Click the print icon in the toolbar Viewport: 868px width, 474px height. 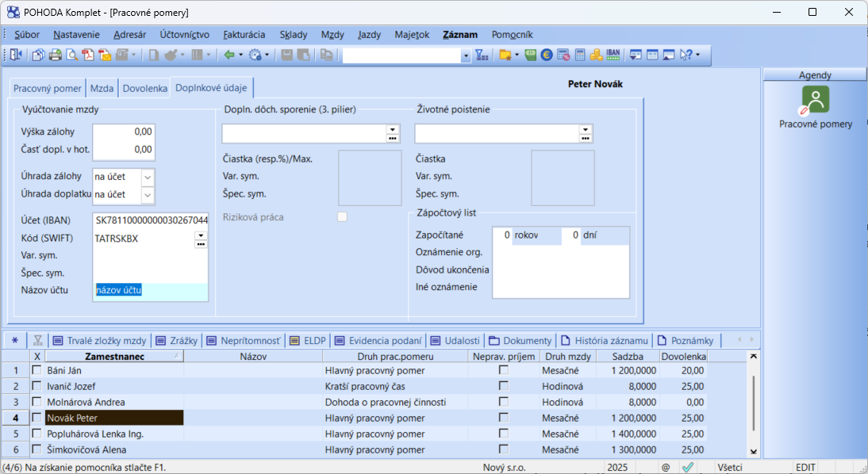point(56,55)
